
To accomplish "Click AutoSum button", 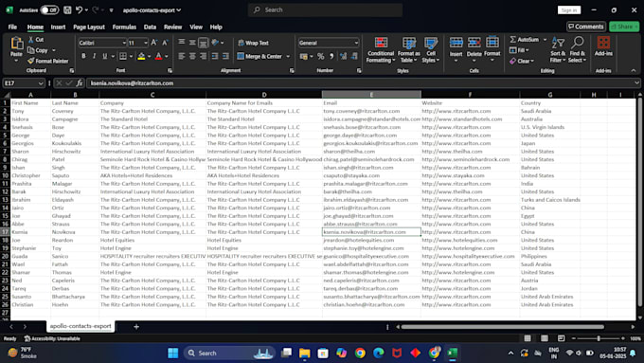I will (524, 40).
